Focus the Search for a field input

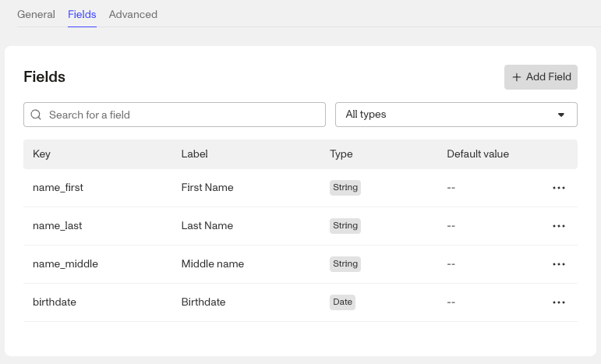coord(175,115)
